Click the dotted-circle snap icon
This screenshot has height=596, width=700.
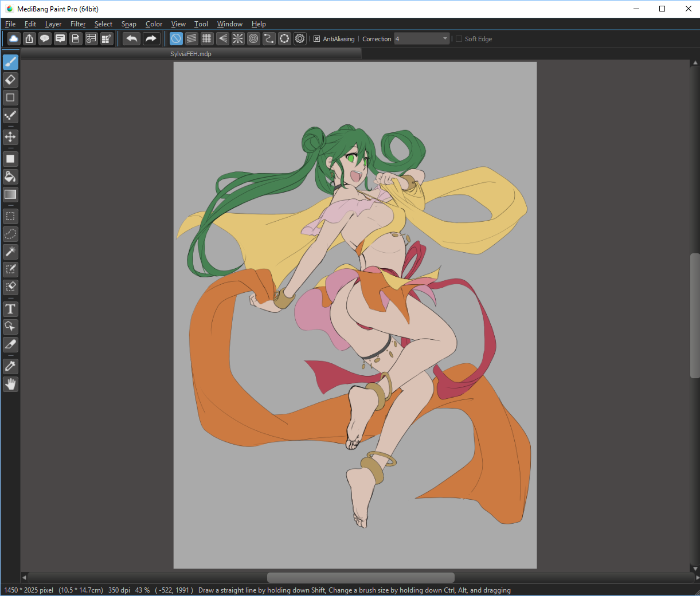coord(284,38)
